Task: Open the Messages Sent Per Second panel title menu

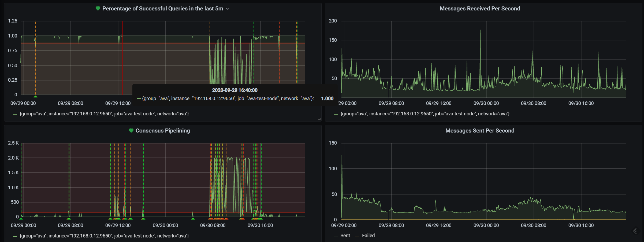Action: pyautogui.click(x=479, y=131)
